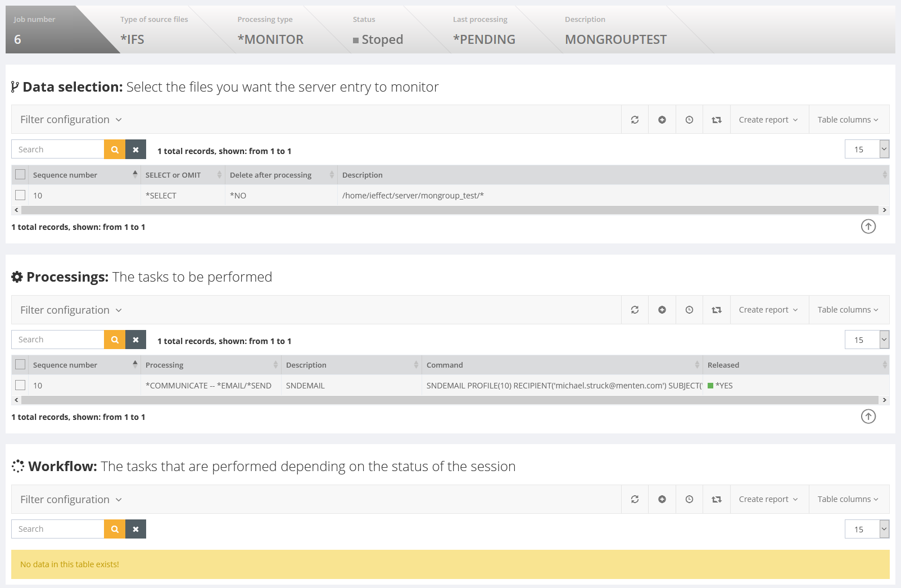Open page size dropdown in Data selection
The height and width of the screenshot is (588, 901).
click(x=884, y=150)
